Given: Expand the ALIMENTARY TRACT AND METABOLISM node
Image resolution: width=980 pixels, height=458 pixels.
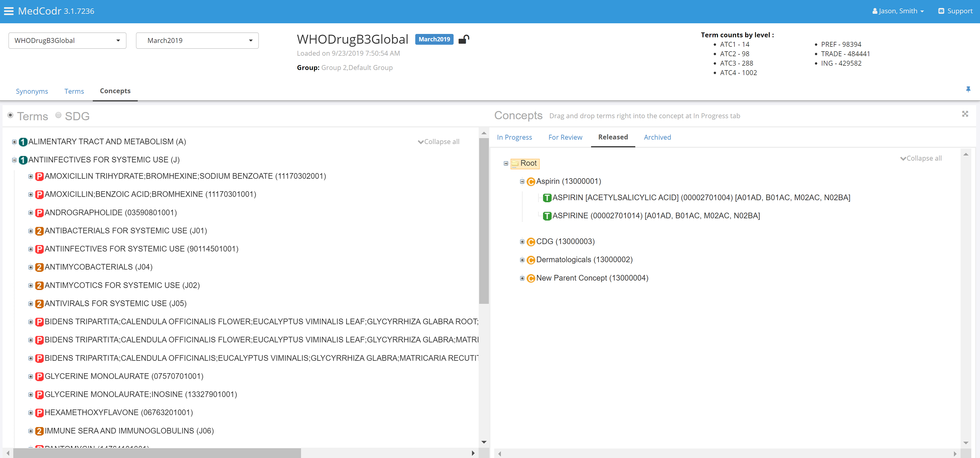Looking at the screenshot, I should click(14, 142).
